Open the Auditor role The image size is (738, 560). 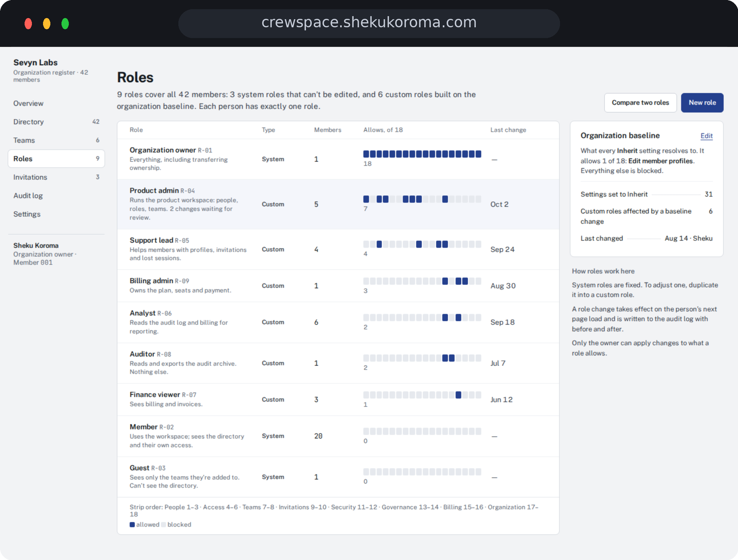pos(338,363)
